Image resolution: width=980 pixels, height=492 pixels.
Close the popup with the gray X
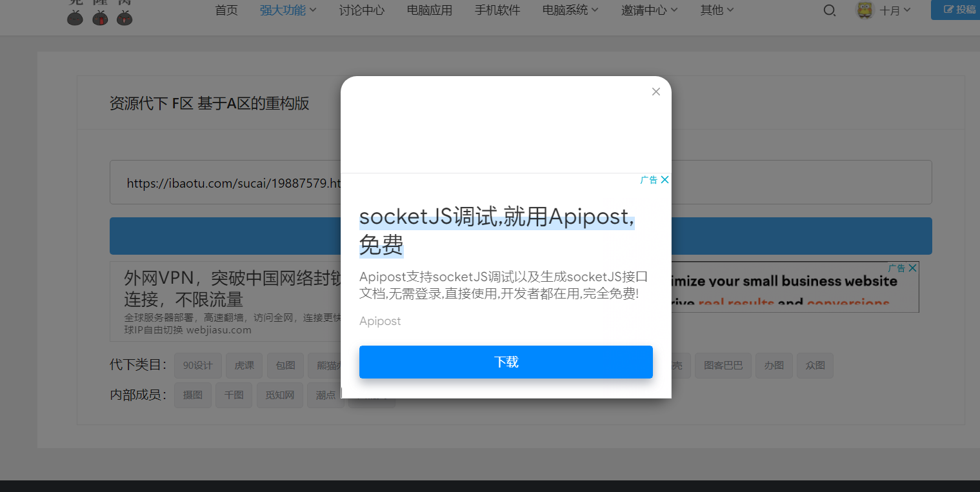tap(656, 92)
